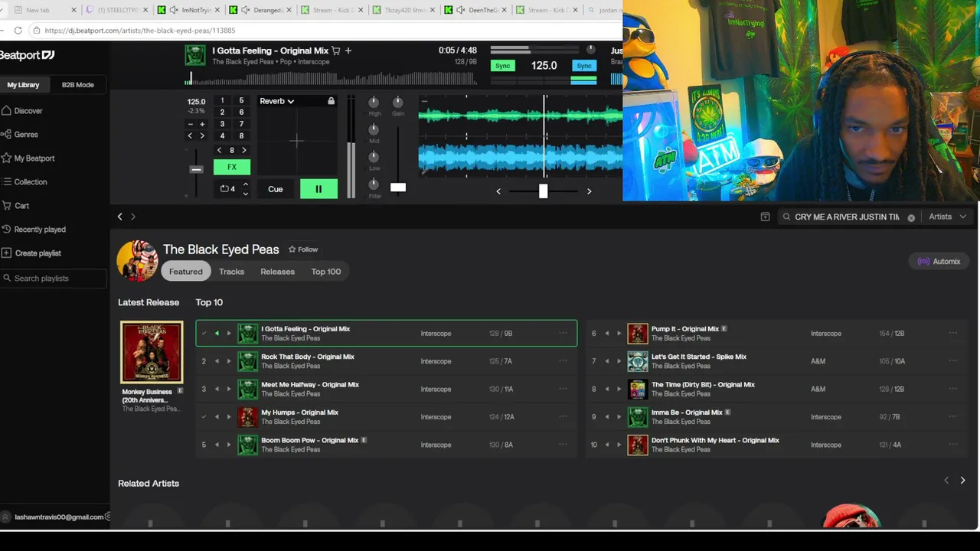
Task: Decrease tempo with the minus button
Action: (x=191, y=124)
